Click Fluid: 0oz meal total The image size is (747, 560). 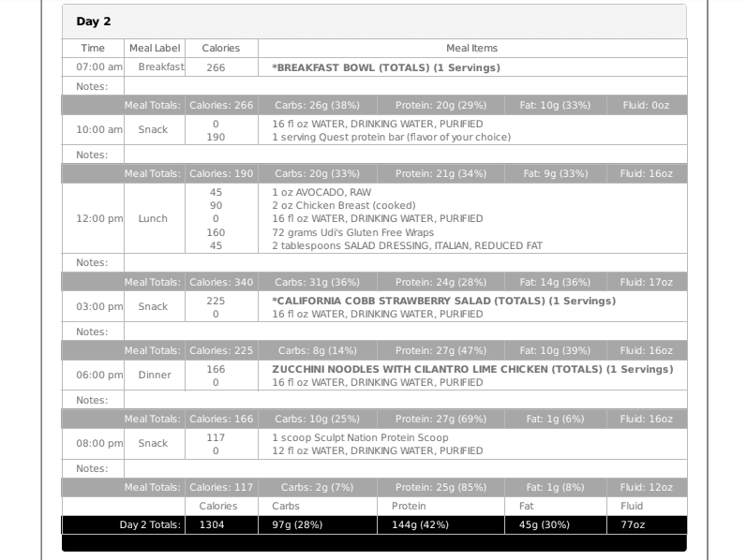point(646,105)
